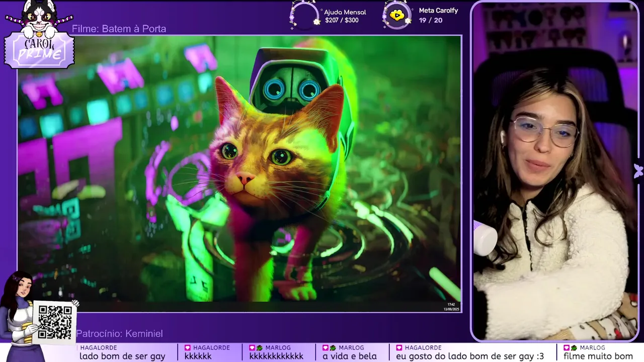Click badge icons beside MARLOG a vida e bela
Viewport: 644px width, 362px height.
coord(330,348)
